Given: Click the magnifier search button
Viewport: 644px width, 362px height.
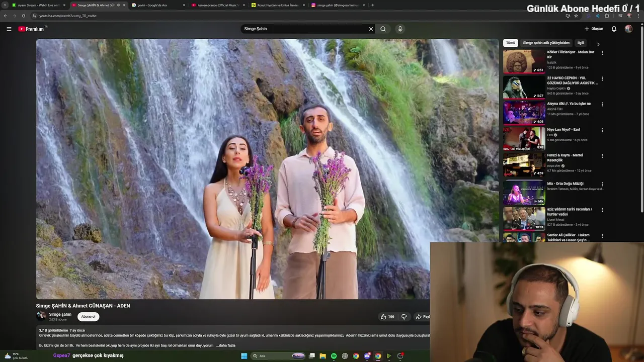Looking at the screenshot, I should point(383,29).
